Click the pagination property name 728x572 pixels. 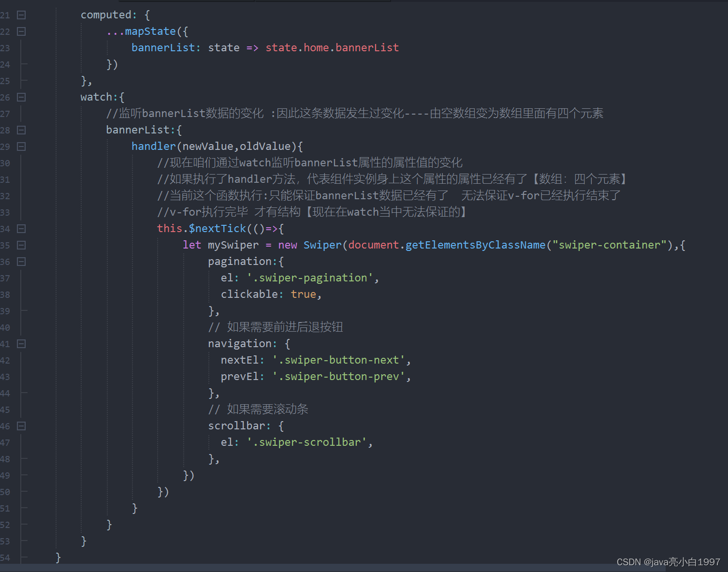click(240, 262)
